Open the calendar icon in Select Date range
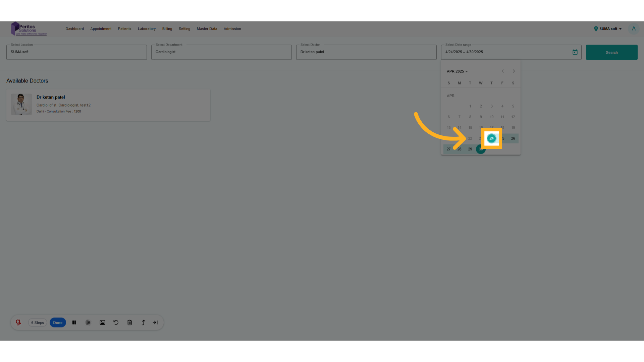The image size is (644, 362). [x=575, y=52]
